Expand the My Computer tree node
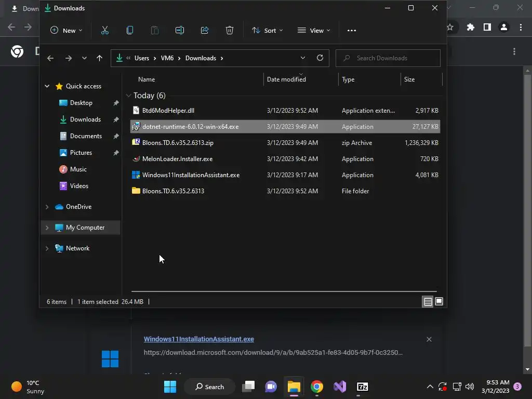The width and height of the screenshot is (532, 399). point(47,228)
